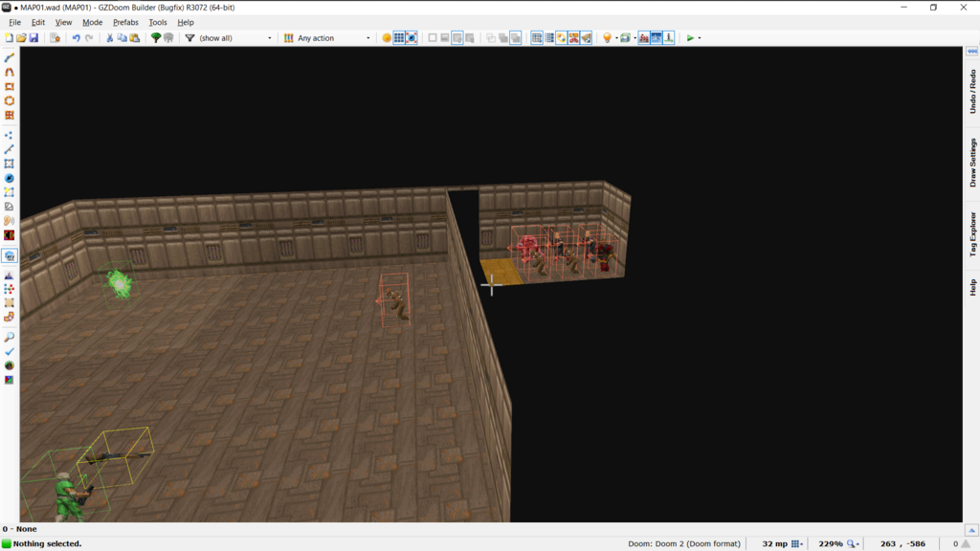Select Draw Rectangle mode in sidebar
Image resolution: width=980 pixels, height=551 pixels.
[9, 86]
